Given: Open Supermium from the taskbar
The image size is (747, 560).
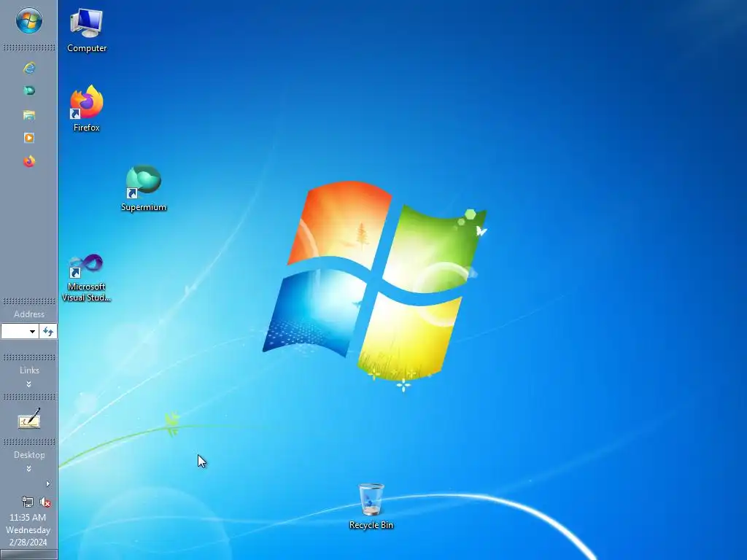Looking at the screenshot, I should (29, 90).
